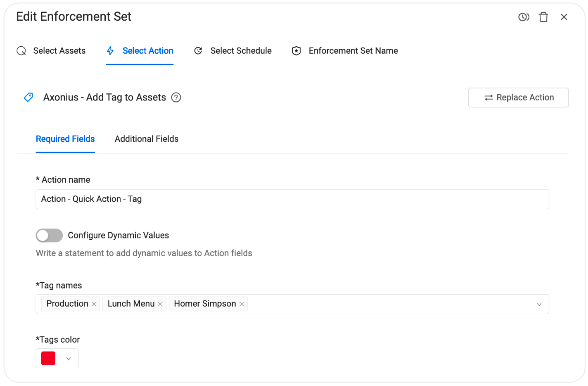The height and width of the screenshot is (386, 588).
Task: Click the history clock icon
Action: 524,17
